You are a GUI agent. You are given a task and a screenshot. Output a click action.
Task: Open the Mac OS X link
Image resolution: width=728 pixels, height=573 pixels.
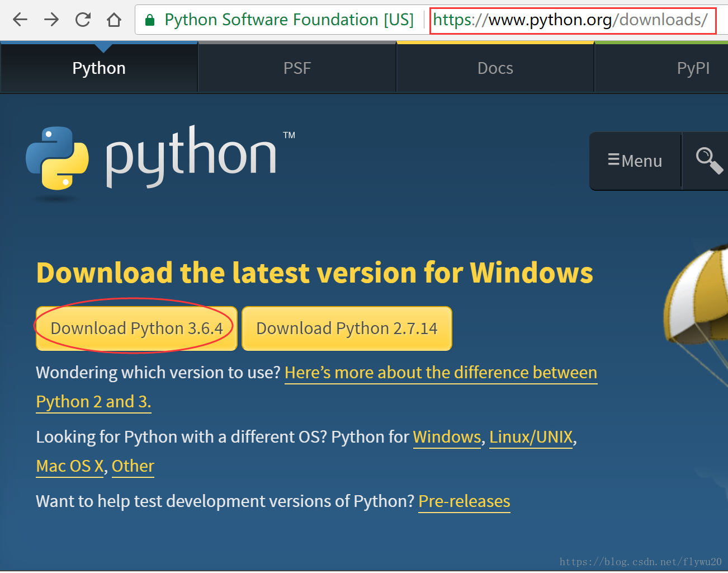(70, 466)
